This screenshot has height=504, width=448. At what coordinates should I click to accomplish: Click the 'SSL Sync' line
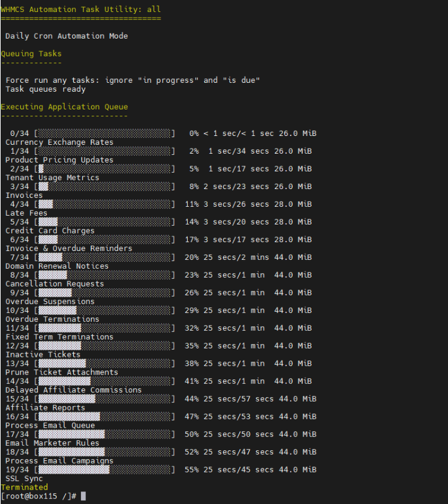tap(24, 478)
